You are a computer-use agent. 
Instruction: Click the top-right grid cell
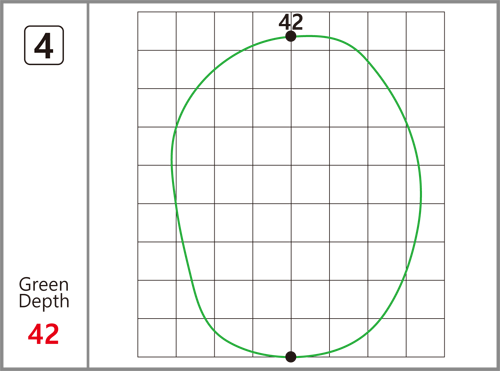[425, 31]
